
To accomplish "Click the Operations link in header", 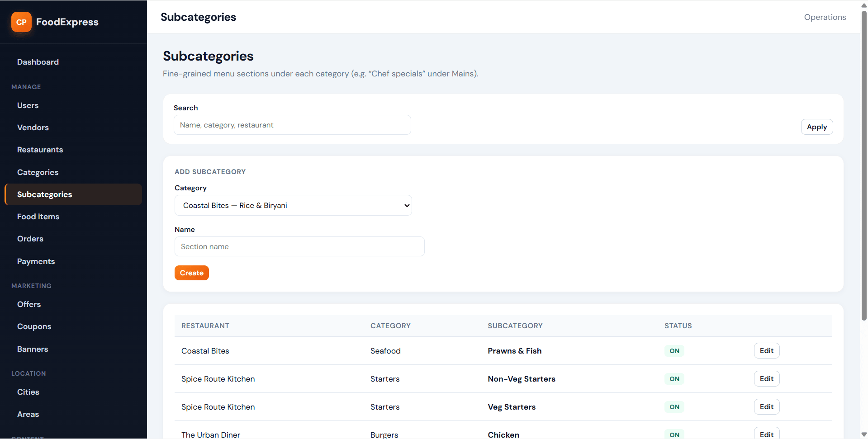I will click(x=825, y=17).
